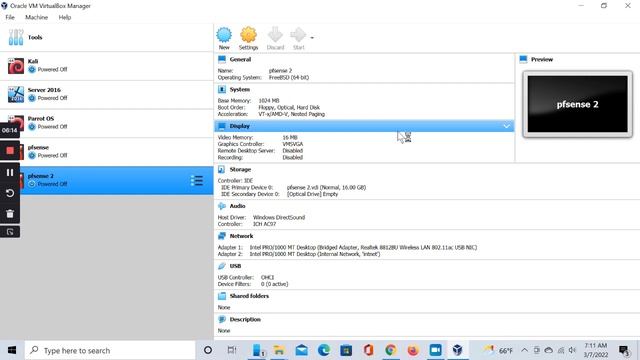Open Zoom from the taskbar
Screen dimensions: 640x360
pyautogui.click(x=436, y=350)
